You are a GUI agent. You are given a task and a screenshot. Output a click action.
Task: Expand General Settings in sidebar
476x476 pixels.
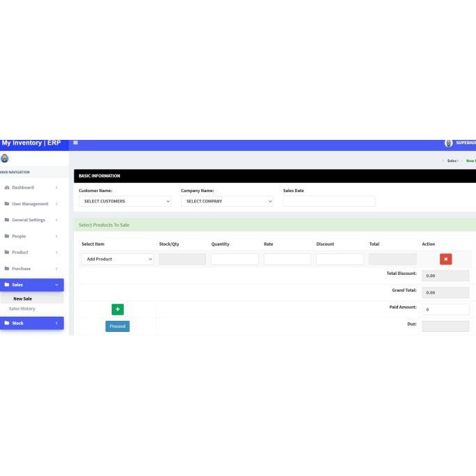tap(28, 220)
